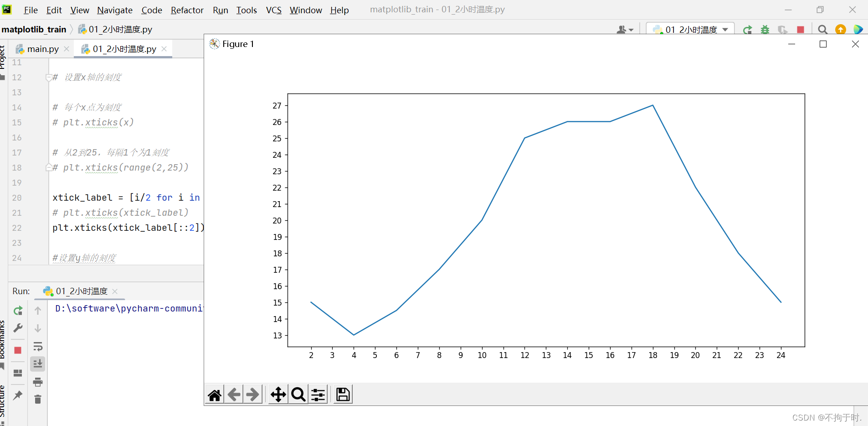Open the View menu

coord(80,10)
